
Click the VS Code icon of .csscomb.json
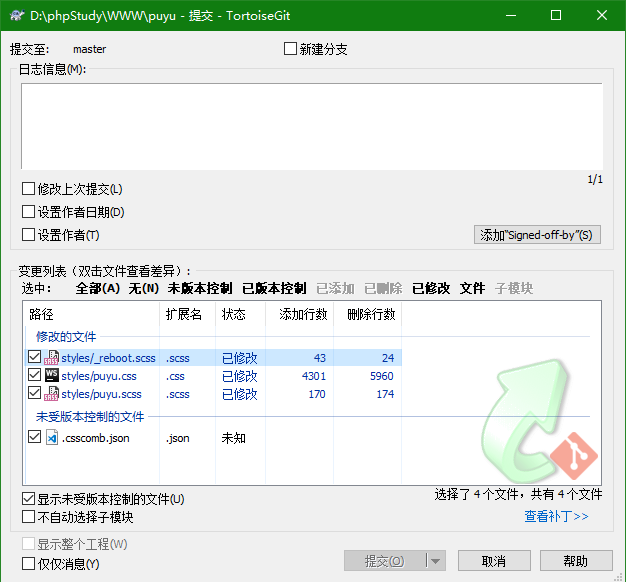pyautogui.click(x=52, y=437)
